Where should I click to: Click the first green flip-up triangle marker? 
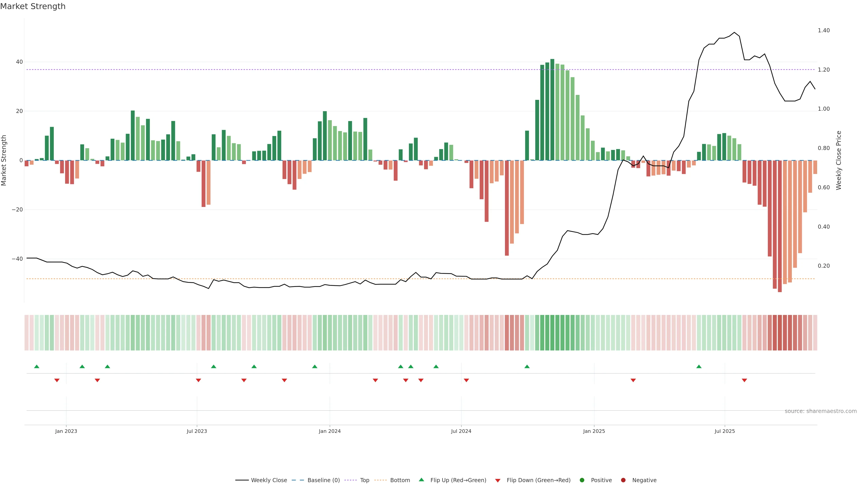click(37, 366)
